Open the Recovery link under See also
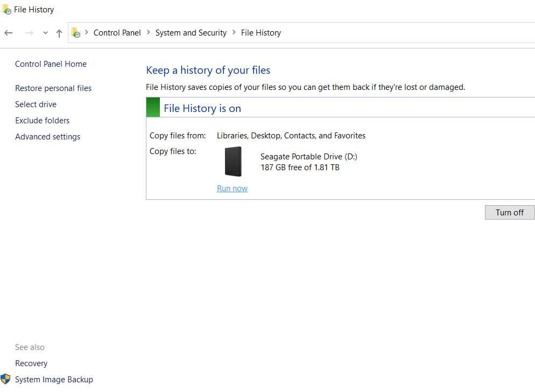Viewport: 535px width, 392px height. click(x=31, y=363)
